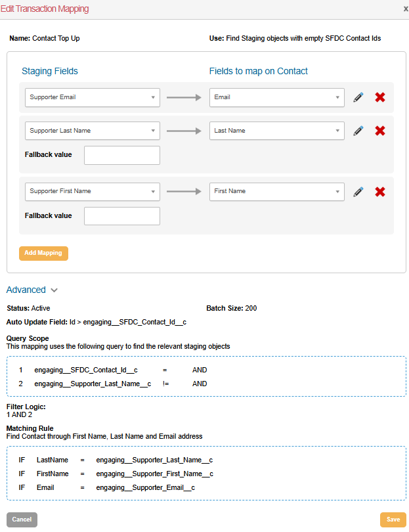Screen dimensions: 409x532
Task: Edit the Supporter Email mapping with the pencil icon
Action: [x=358, y=97]
